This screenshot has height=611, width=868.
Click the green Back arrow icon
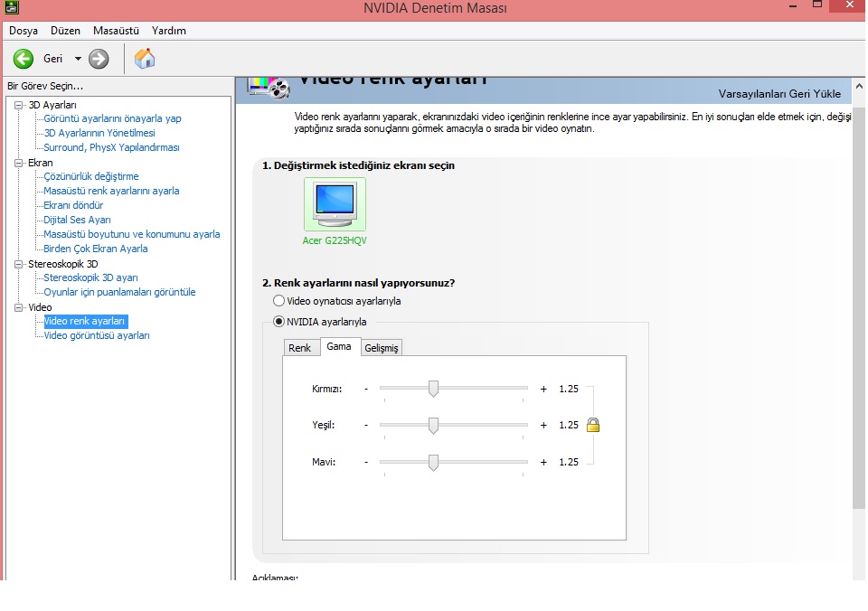pos(24,59)
